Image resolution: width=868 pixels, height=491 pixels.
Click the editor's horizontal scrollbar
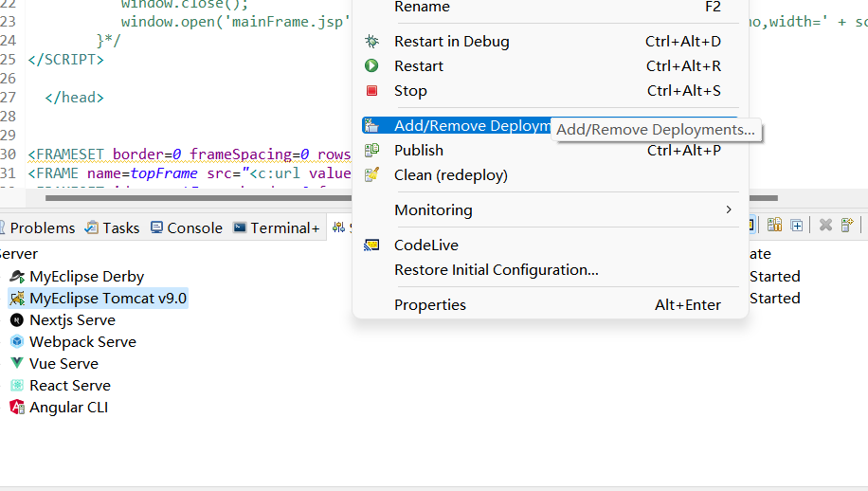pos(190,198)
